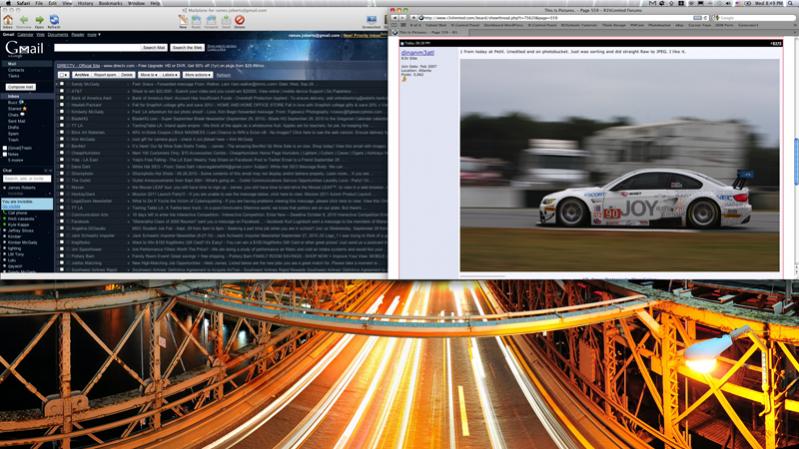Click the Gmail logo
799x449 pixels.
coord(24,48)
